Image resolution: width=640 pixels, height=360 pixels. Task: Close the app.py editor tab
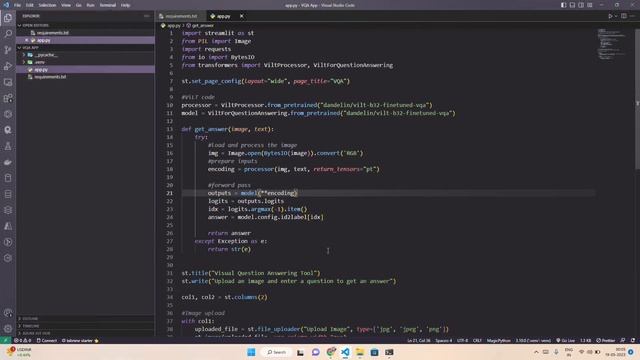[x=242, y=16]
